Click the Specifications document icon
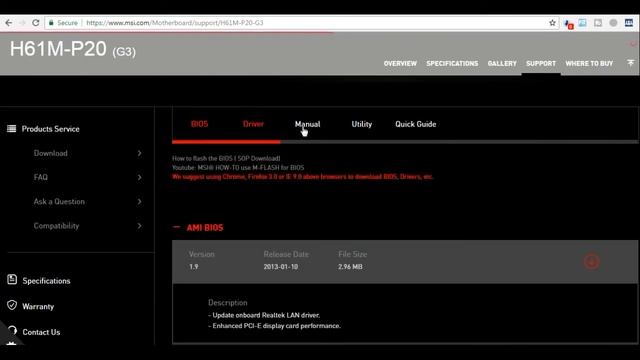Viewport: 640px width, 360px height. pos(12,280)
